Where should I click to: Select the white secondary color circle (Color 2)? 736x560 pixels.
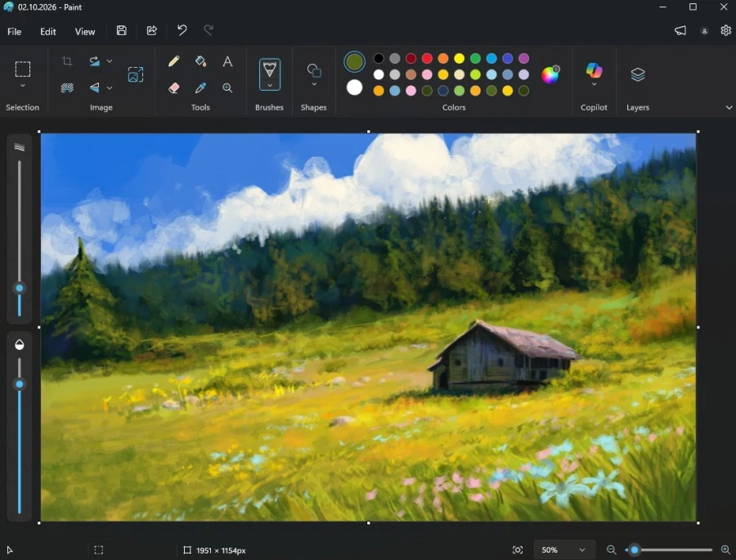click(354, 87)
